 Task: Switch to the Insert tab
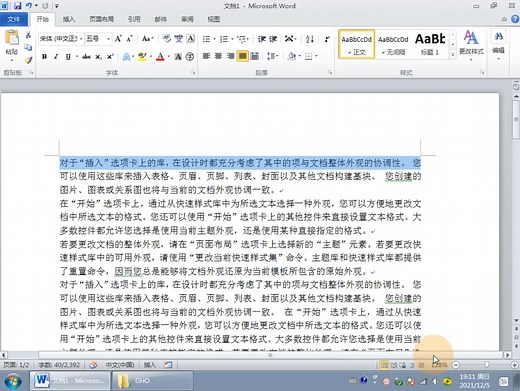[69, 19]
